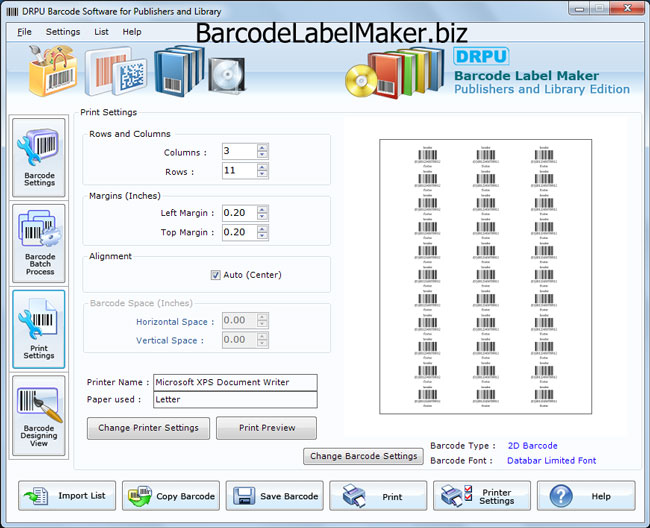Open Barcode Settings sidebar panel
Viewport: 650px width, 528px height.
click(39, 157)
